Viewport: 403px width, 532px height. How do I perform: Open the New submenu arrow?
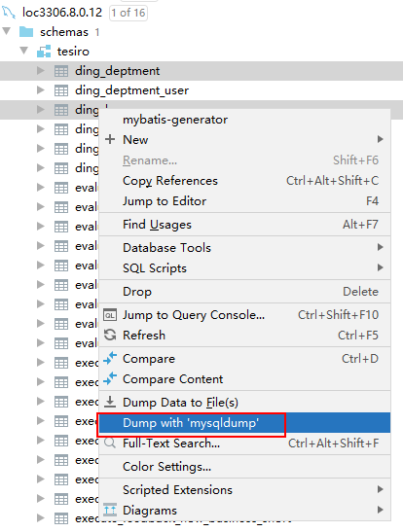tap(381, 139)
